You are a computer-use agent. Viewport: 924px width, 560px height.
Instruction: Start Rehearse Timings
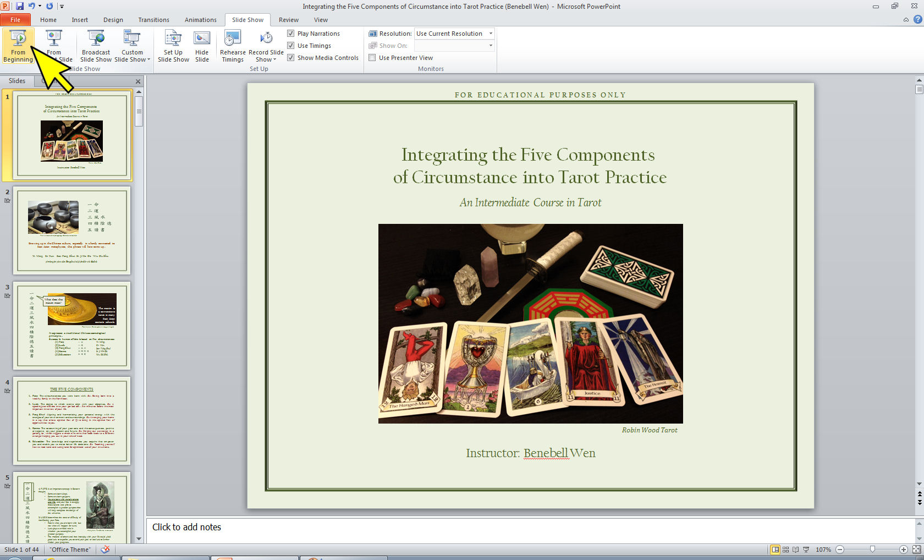coord(233,46)
